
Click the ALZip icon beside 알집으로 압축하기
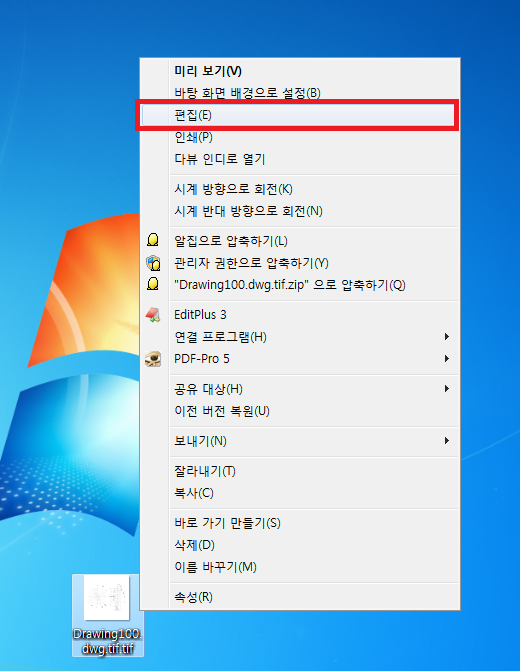click(153, 240)
